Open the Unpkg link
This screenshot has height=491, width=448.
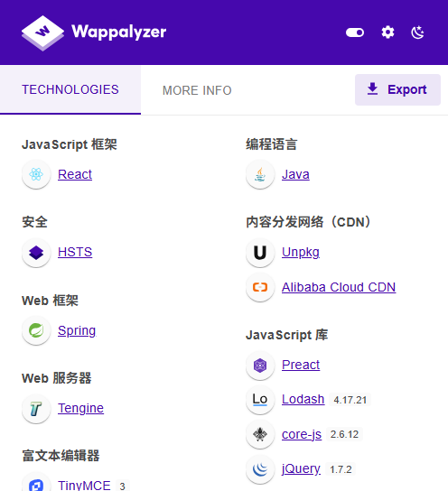coord(301,253)
